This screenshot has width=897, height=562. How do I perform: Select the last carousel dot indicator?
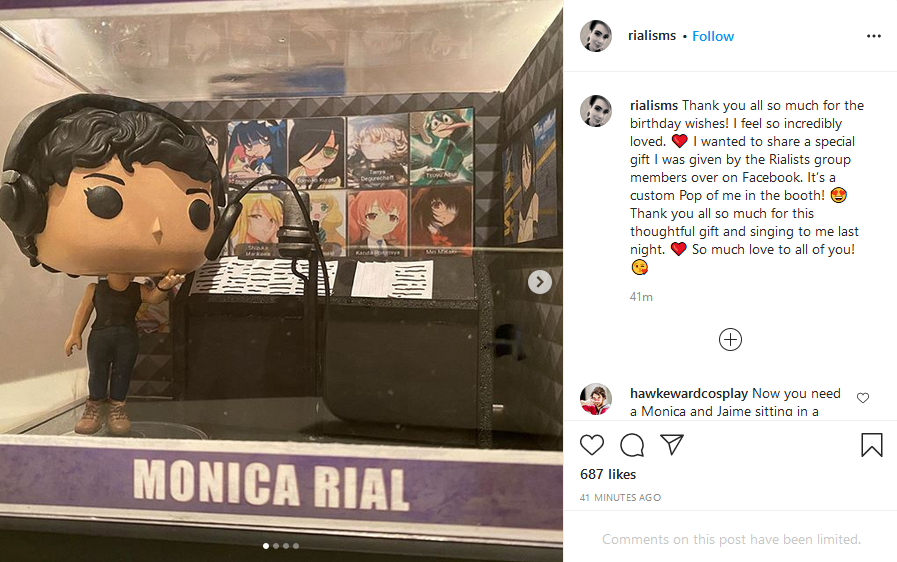click(x=296, y=546)
